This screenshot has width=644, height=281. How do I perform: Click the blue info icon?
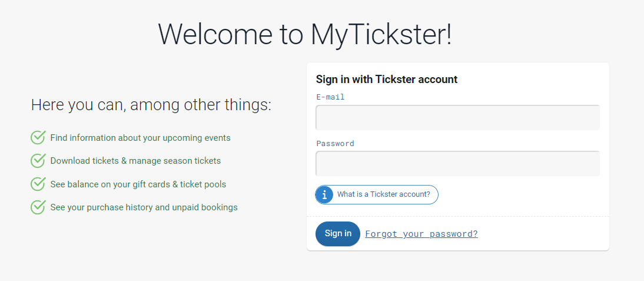(324, 194)
